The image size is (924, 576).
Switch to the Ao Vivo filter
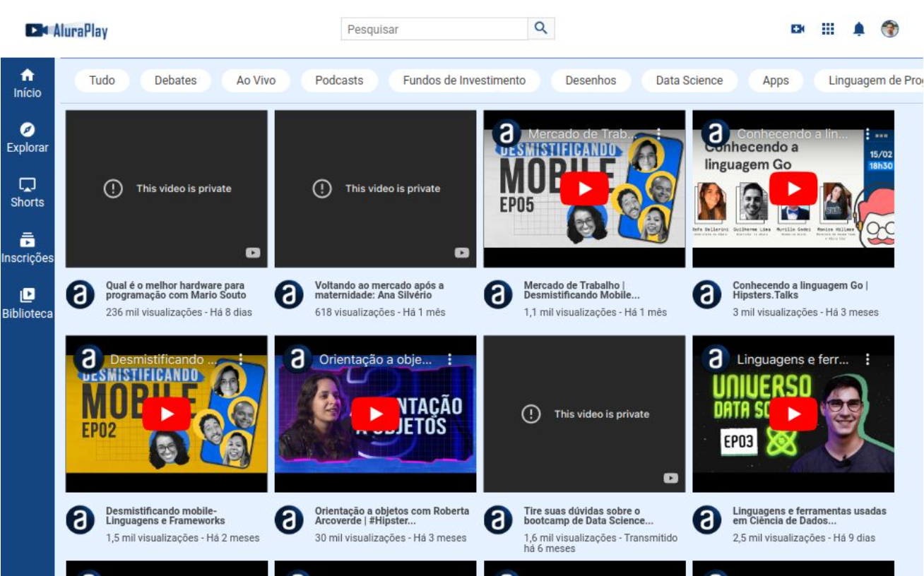[256, 80]
